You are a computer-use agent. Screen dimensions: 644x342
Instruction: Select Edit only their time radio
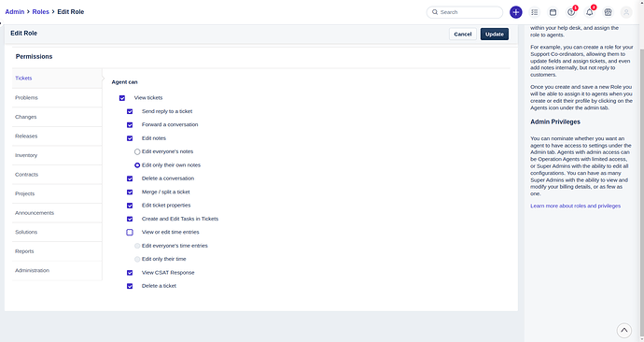[x=137, y=260]
